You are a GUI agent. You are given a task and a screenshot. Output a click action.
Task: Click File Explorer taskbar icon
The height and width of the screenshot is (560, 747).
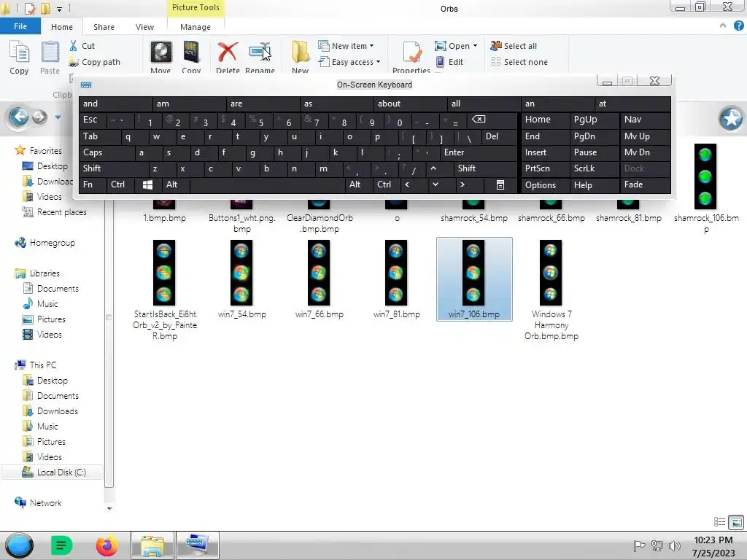(152, 545)
